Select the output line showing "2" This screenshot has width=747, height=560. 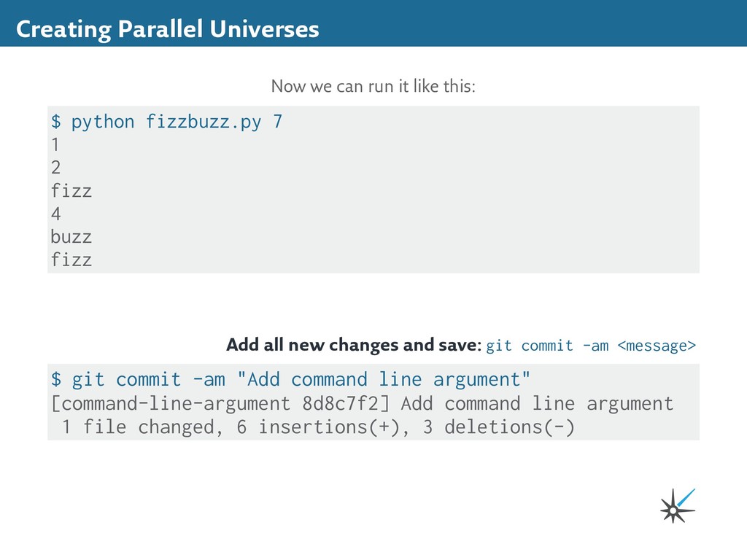(x=56, y=168)
